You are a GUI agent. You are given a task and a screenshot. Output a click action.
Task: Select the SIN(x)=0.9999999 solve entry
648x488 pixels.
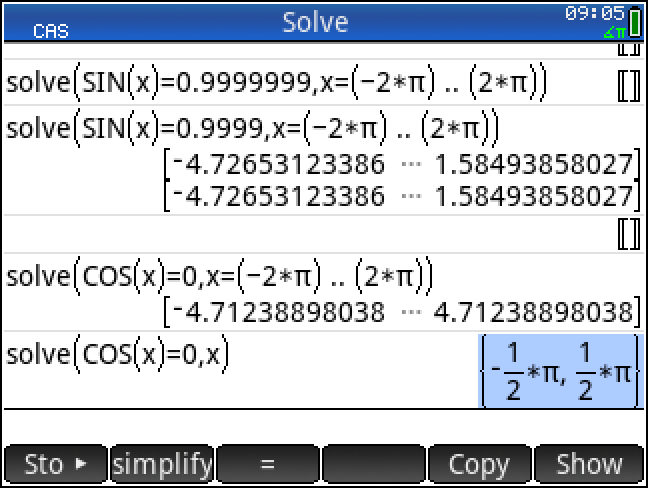277,85
